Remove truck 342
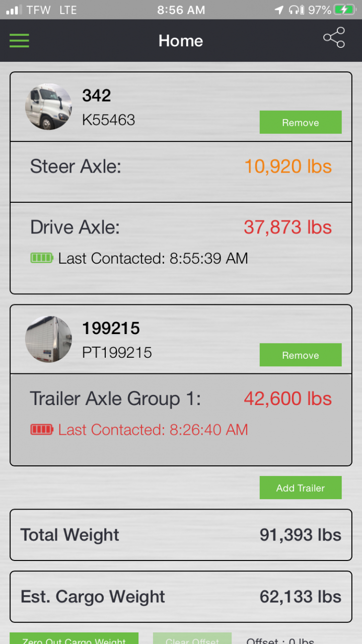Viewport: 362px width, 644px height. 301,122
